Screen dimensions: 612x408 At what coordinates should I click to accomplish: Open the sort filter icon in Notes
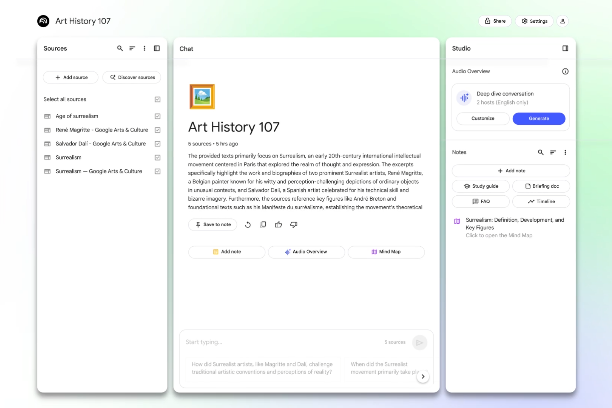click(553, 153)
